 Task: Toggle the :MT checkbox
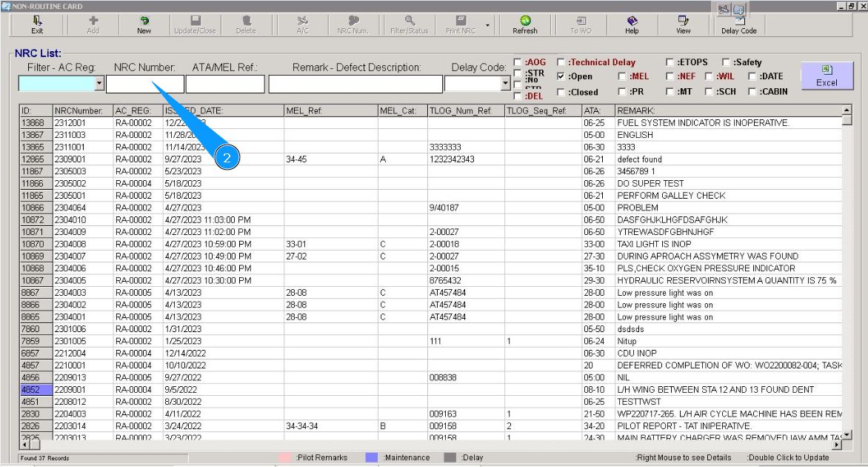670,91
